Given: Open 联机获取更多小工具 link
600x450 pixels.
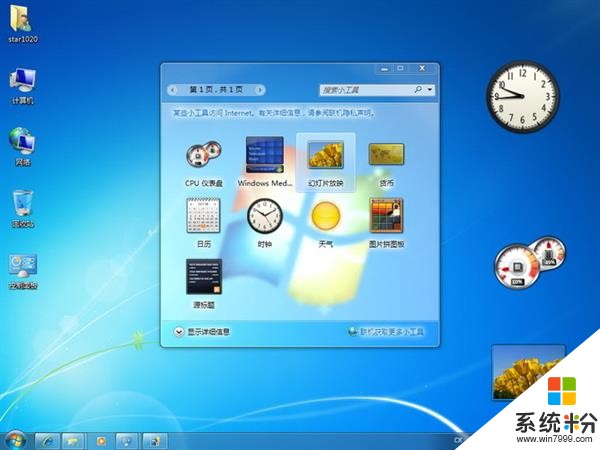Looking at the screenshot, I should pos(386,332).
